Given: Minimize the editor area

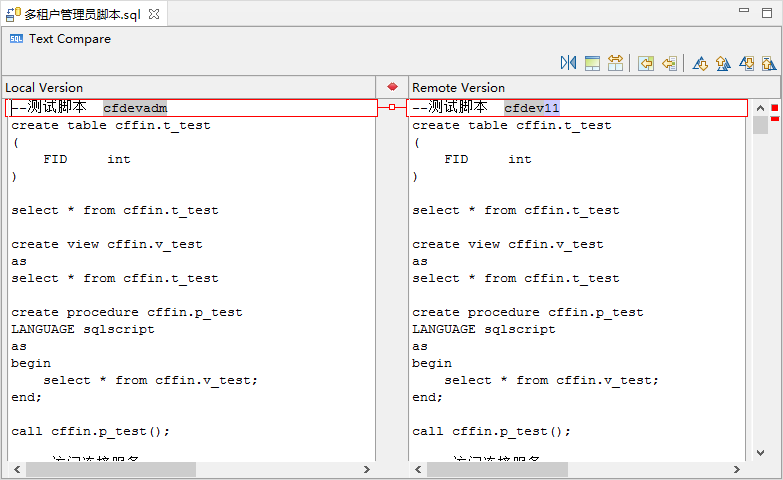Looking at the screenshot, I should pyautogui.click(x=744, y=10).
